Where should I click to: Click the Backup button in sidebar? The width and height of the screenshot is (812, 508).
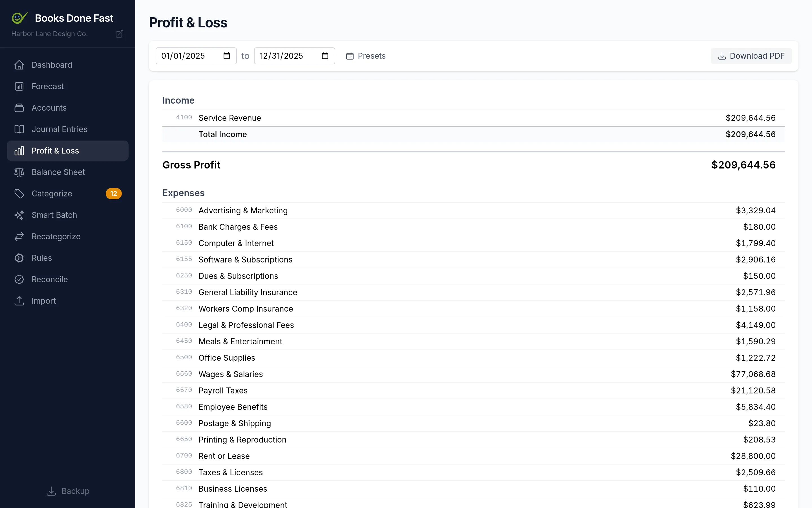coord(68,491)
